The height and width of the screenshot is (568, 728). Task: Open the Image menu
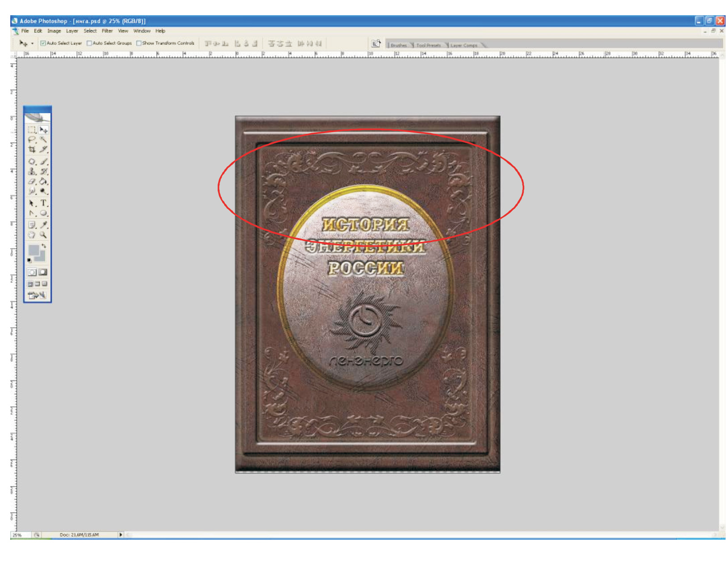[54, 31]
